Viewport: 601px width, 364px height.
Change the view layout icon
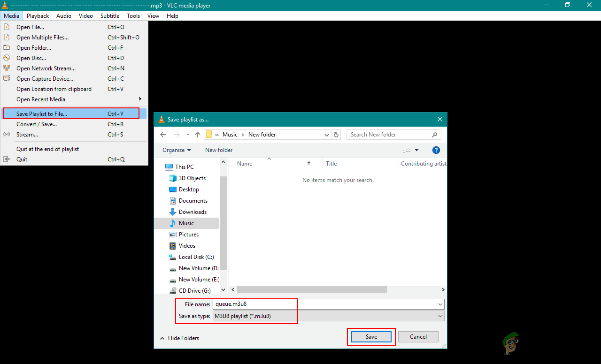point(407,150)
